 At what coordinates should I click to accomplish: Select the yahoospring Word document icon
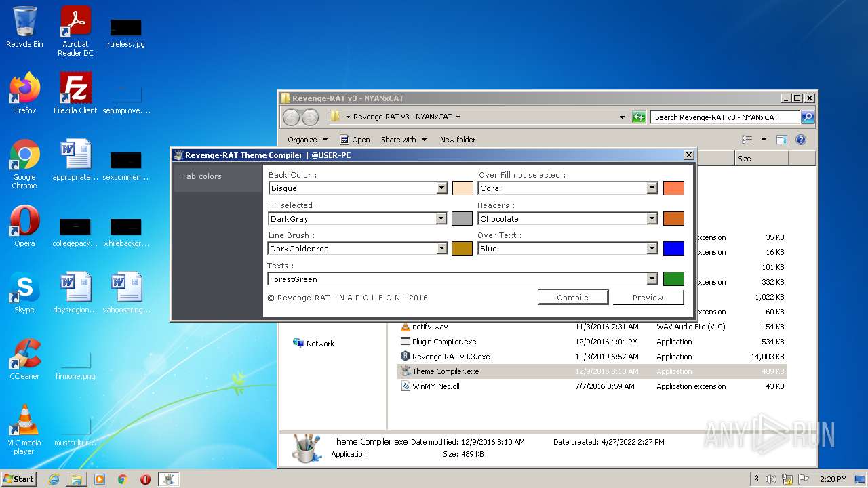click(126, 293)
